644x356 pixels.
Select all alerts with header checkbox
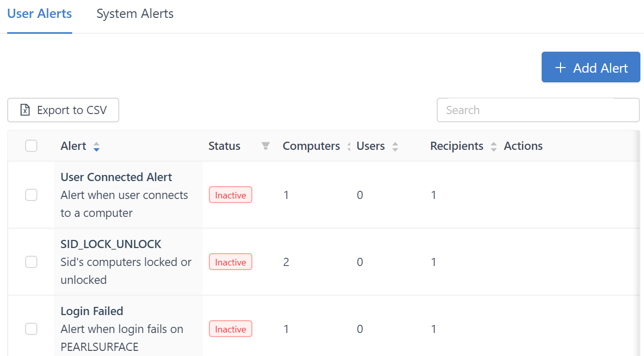click(31, 146)
